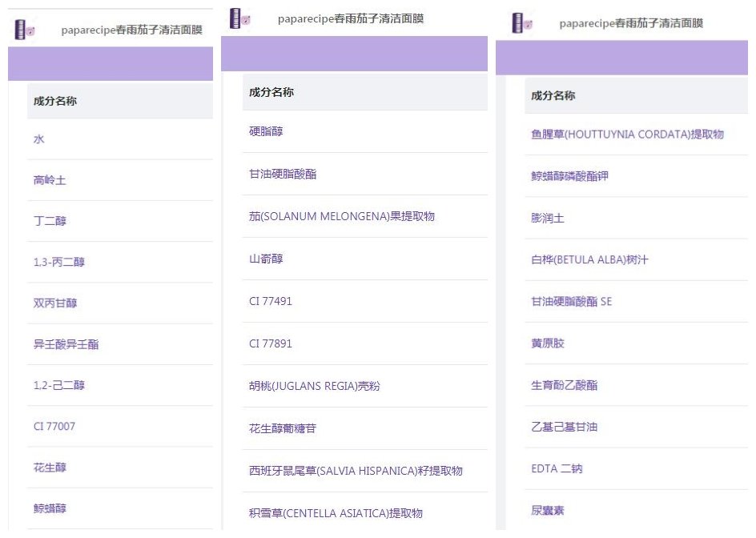The height and width of the screenshot is (538, 756).
Task: Select the CI 77007 colorant link
Action: click(x=54, y=426)
